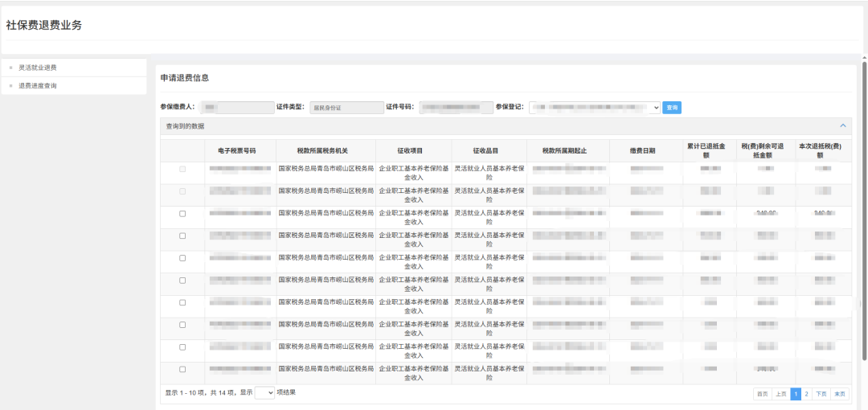This screenshot has width=868, height=410.
Task: Go to 首页 in pagination
Action: pyautogui.click(x=762, y=394)
